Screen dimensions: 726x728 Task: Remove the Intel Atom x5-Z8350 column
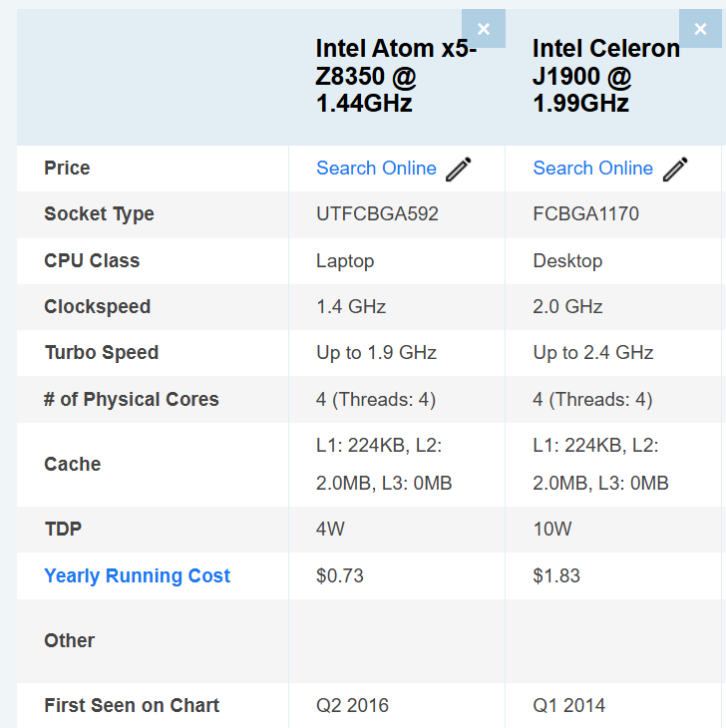(x=484, y=29)
